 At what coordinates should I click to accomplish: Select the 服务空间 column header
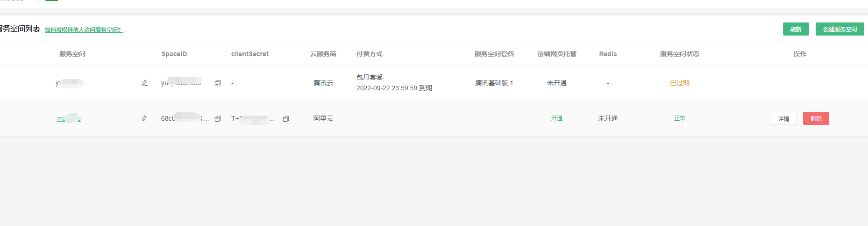pyautogui.click(x=72, y=54)
